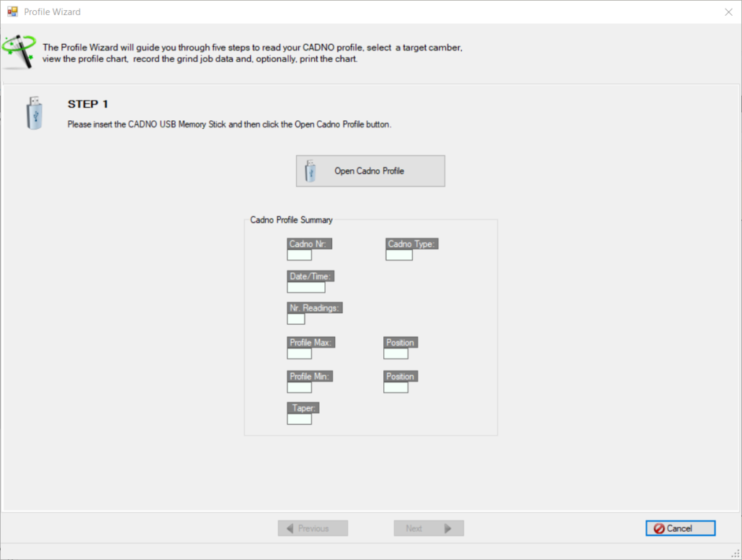
Task: Click the Profile Min: label
Action: pos(310,376)
